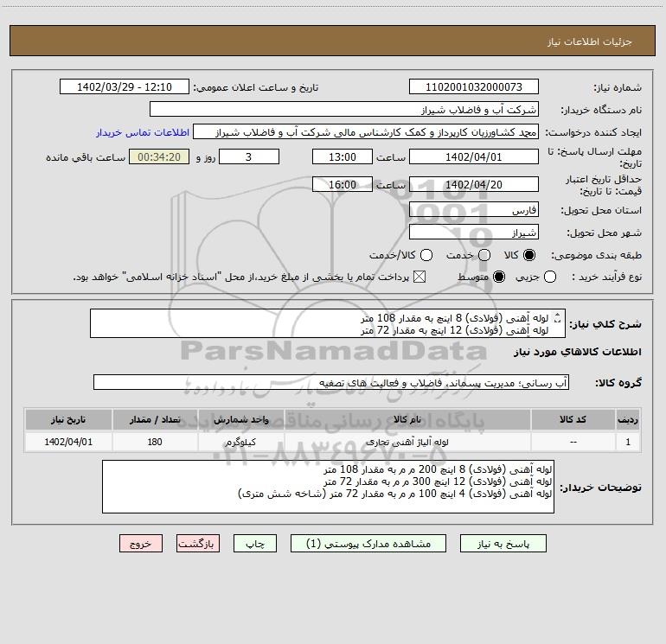Screen dimensions: 666x644
Task: Click the چاپ print button
Action: [255, 544]
